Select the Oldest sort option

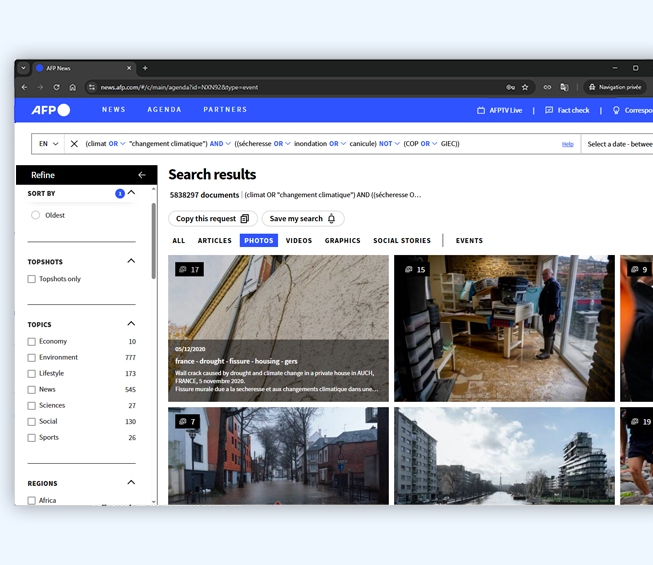tap(36, 215)
